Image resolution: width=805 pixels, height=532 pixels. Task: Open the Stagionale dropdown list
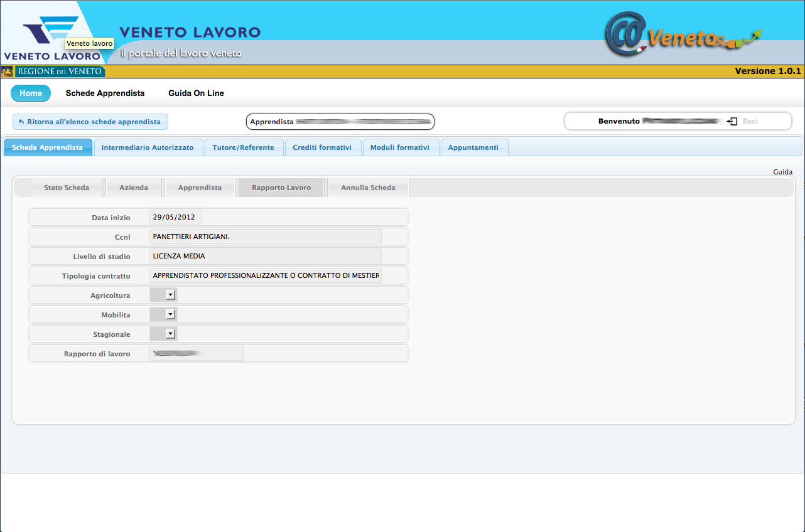[170, 334]
